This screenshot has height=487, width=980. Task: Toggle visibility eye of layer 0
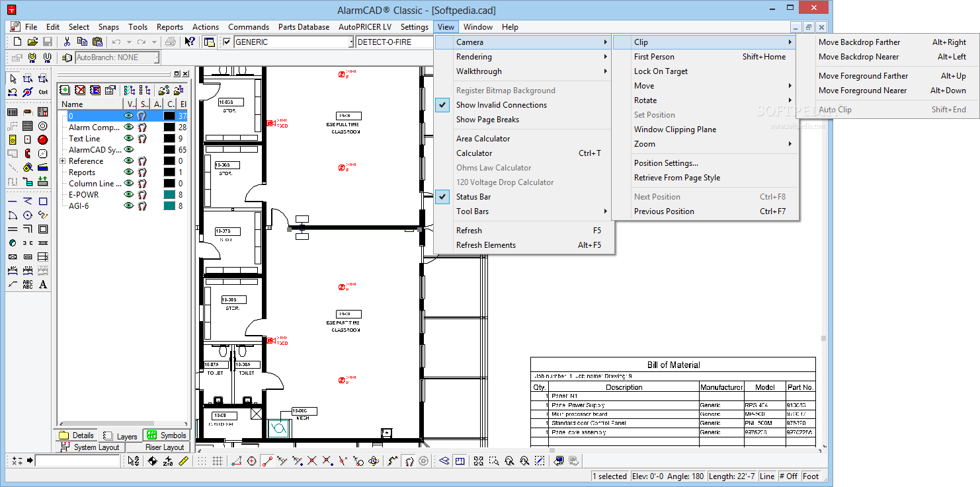[x=129, y=116]
